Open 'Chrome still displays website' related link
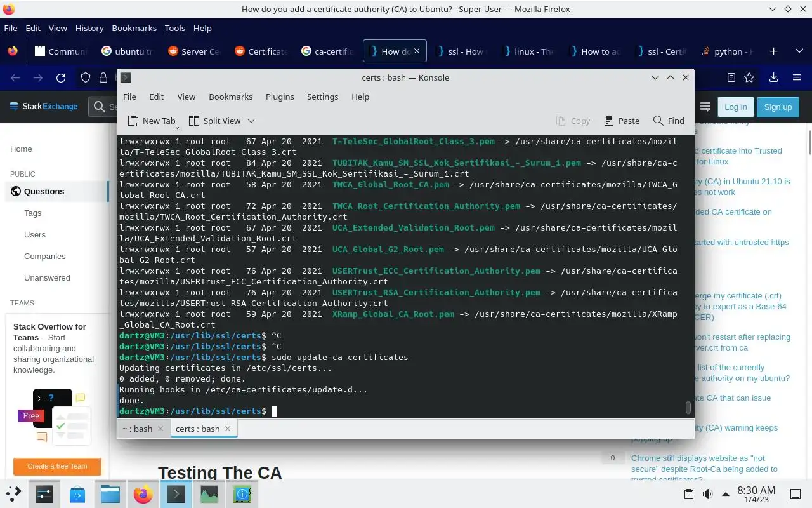The width and height of the screenshot is (812, 508). coord(704,469)
